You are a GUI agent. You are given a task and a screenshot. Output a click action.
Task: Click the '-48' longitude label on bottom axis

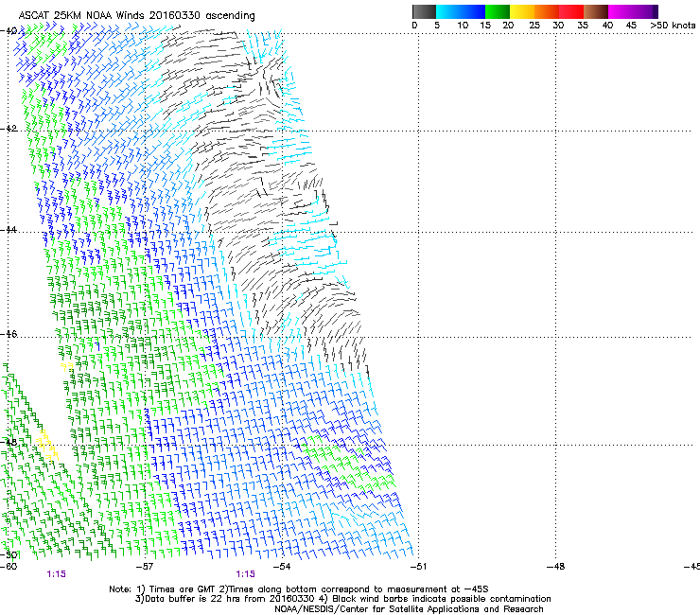click(556, 567)
